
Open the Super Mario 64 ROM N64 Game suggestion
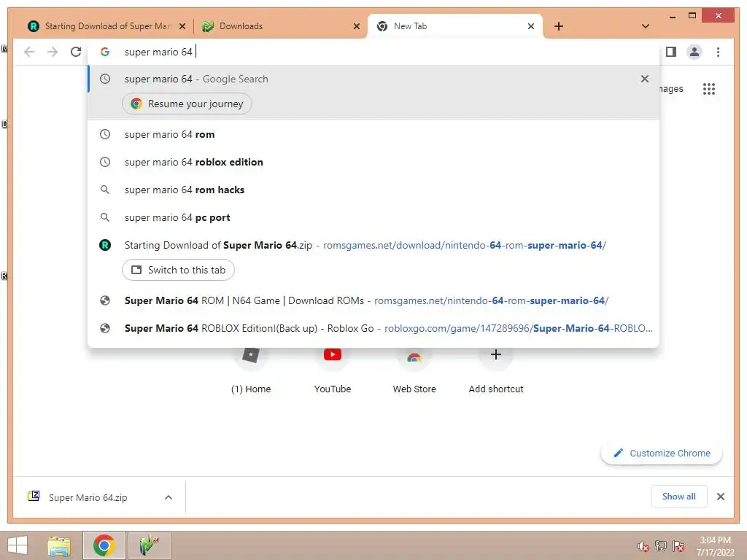pos(373,300)
